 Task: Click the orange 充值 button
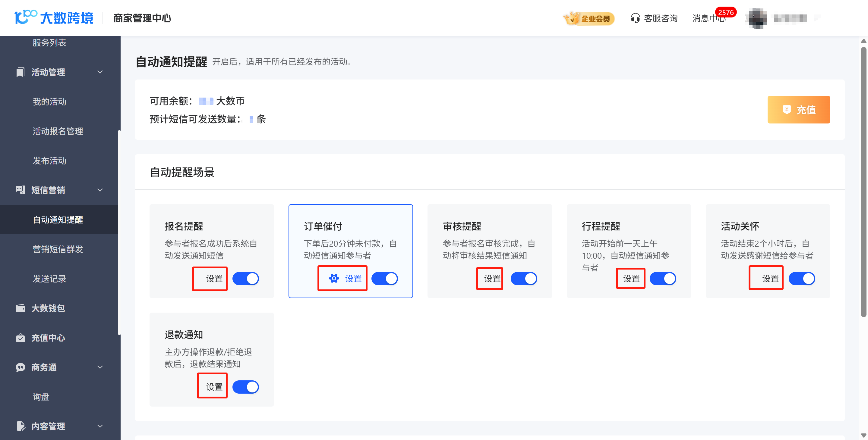(x=799, y=110)
